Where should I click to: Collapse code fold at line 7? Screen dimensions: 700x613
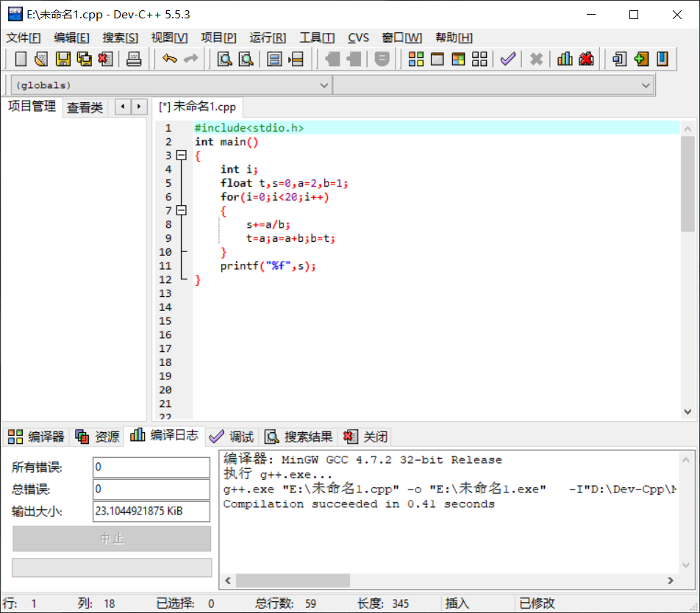[x=181, y=210]
